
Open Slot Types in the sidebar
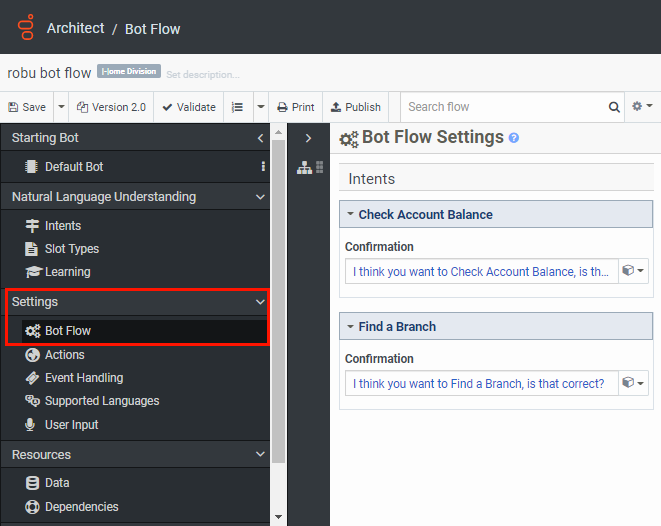pyautogui.click(x=71, y=249)
